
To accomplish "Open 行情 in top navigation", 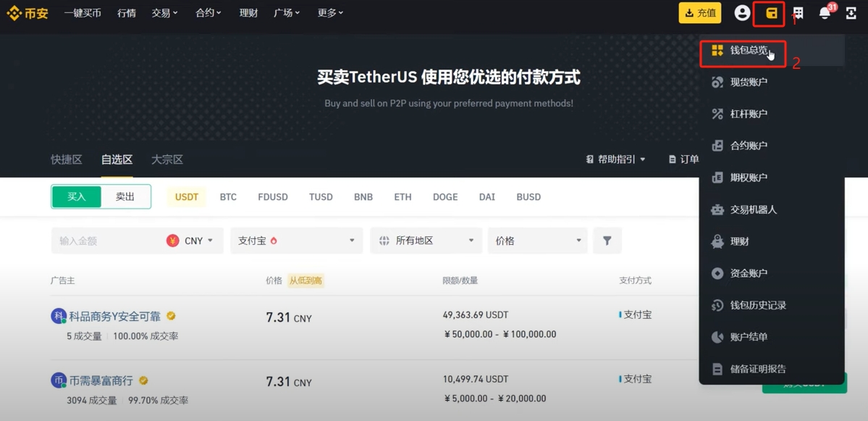I will click(126, 13).
